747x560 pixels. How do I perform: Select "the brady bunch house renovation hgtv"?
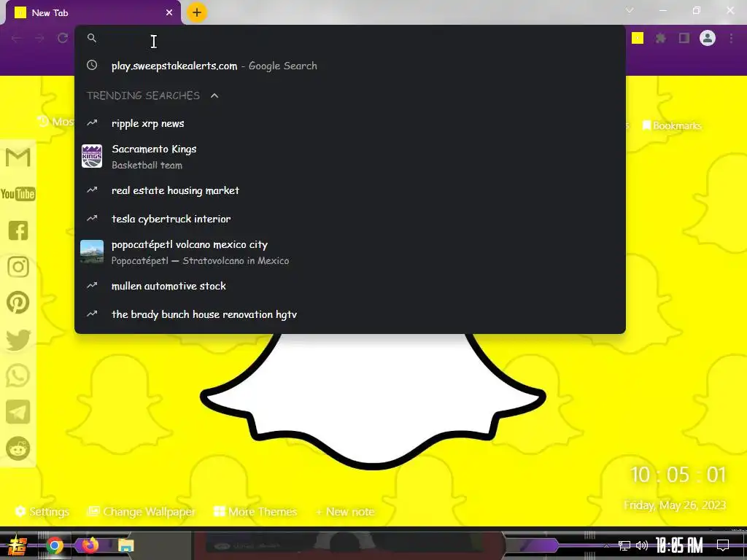(x=349, y=314)
